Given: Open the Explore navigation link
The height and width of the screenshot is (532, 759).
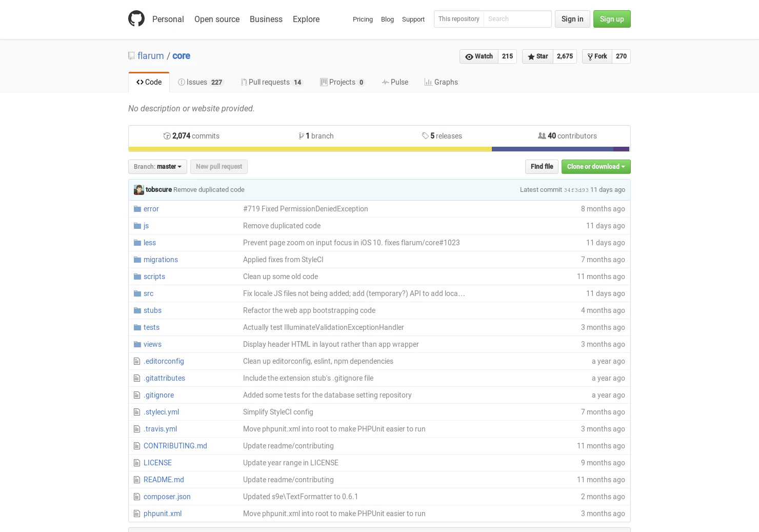Looking at the screenshot, I should click(306, 19).
